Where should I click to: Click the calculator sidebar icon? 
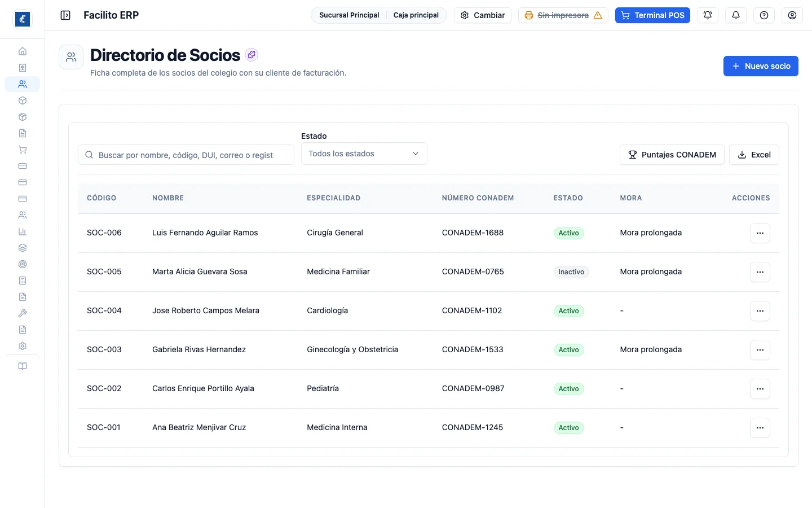click(23, 281)
